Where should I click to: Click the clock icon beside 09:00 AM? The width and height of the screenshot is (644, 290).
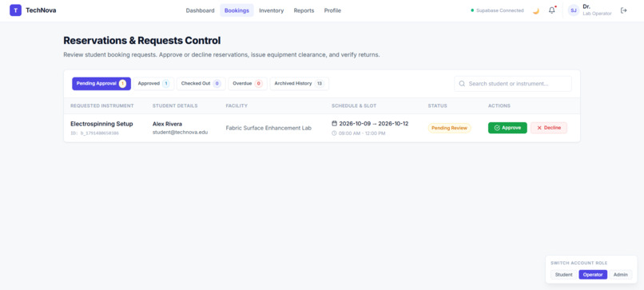[334, 133]
